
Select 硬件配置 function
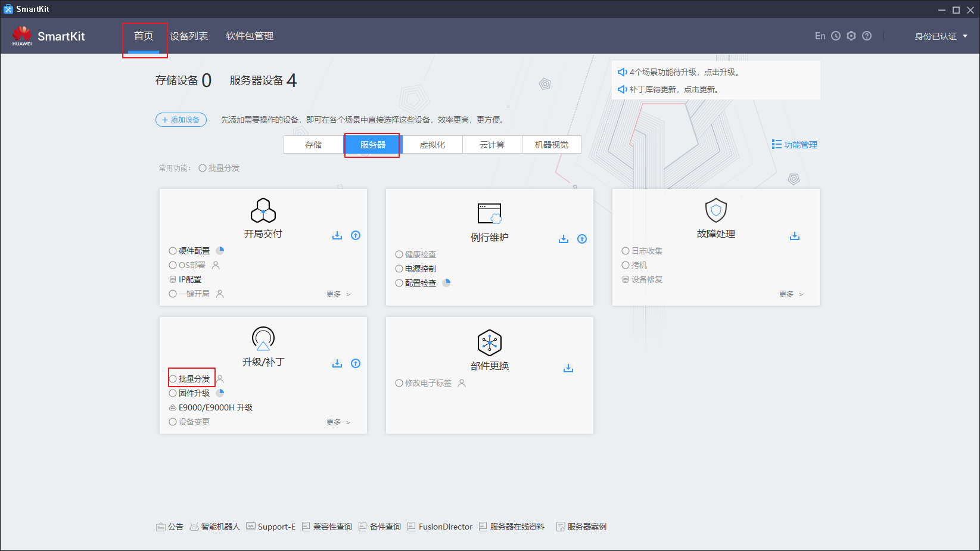pos(189,251)
